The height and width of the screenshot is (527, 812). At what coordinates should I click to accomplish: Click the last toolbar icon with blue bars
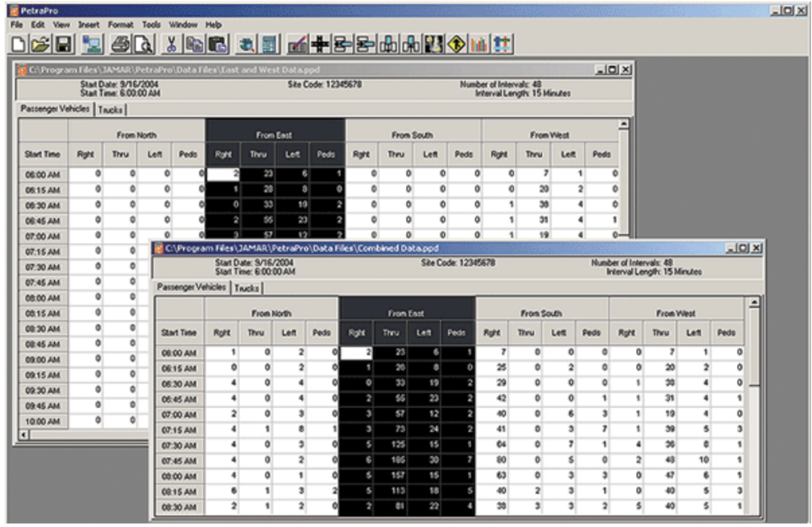pos(502,44)
